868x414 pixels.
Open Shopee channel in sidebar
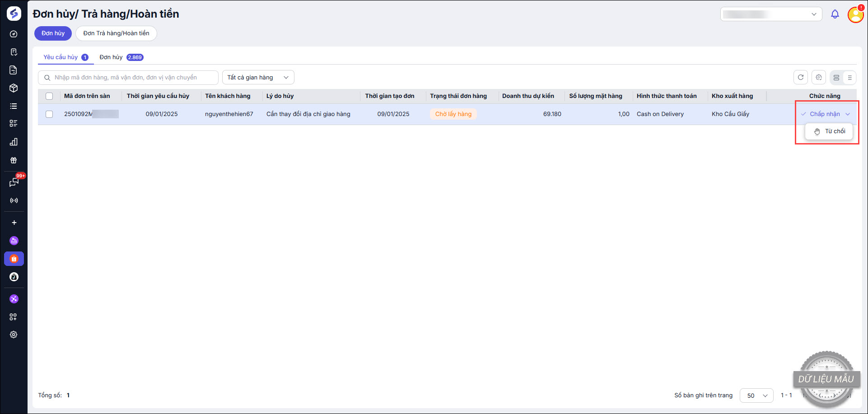click(14, 259)
